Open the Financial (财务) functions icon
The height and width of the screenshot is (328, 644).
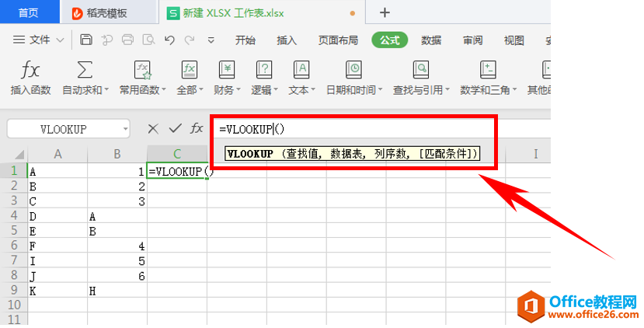click(x=227, y=70)
